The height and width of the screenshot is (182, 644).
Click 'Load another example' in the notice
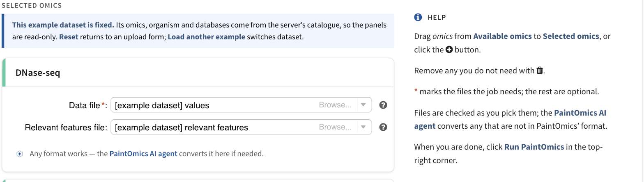(x=207, y=36)
